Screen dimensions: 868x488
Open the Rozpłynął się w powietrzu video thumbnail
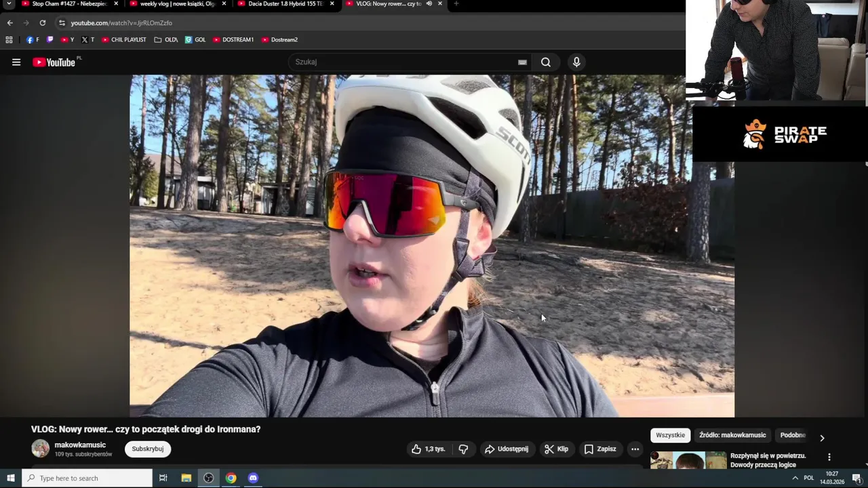[688, 460]
